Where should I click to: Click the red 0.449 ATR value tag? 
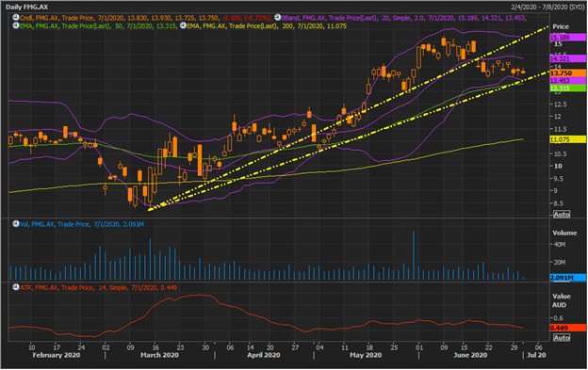click(568, 328)
